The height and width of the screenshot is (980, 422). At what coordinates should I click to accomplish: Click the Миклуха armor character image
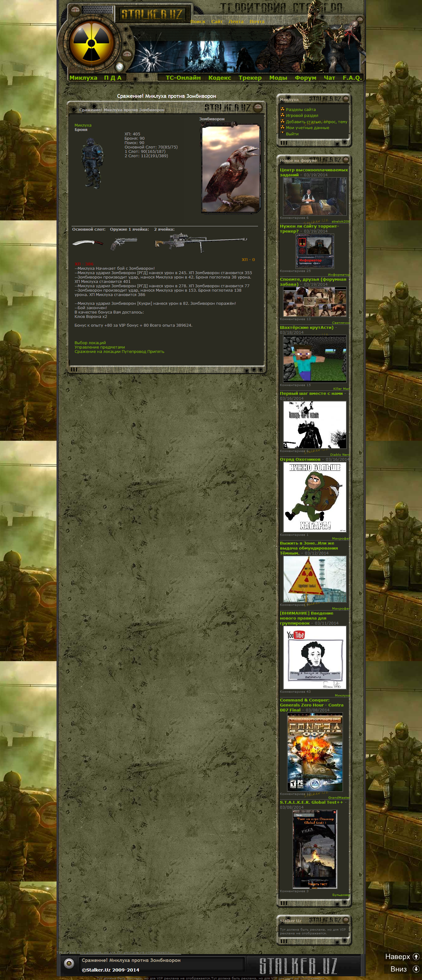(x=92, y=163)
